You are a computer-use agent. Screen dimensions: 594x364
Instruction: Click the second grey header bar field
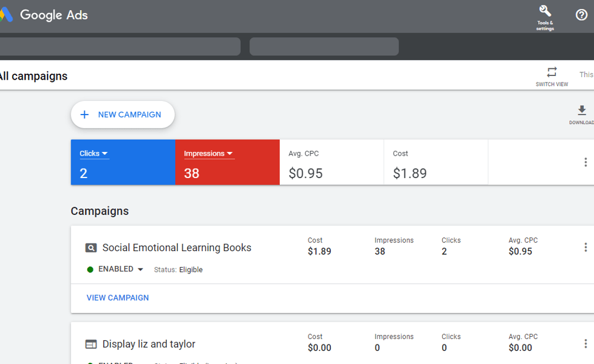pyautogui.click(x=324, y=46)
